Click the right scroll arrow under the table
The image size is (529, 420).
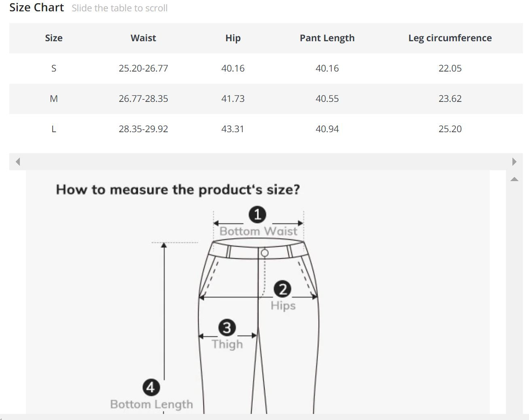[514, 162]
